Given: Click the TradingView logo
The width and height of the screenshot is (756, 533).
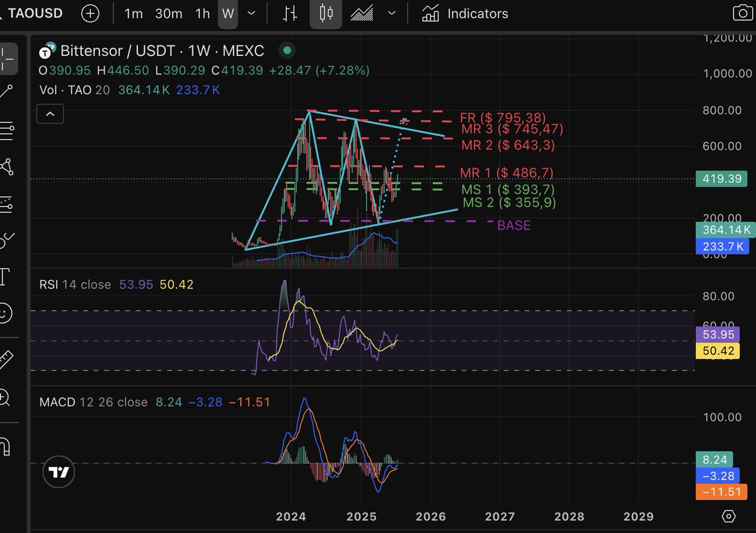Looking at the screenshot, I should [59, 473].
